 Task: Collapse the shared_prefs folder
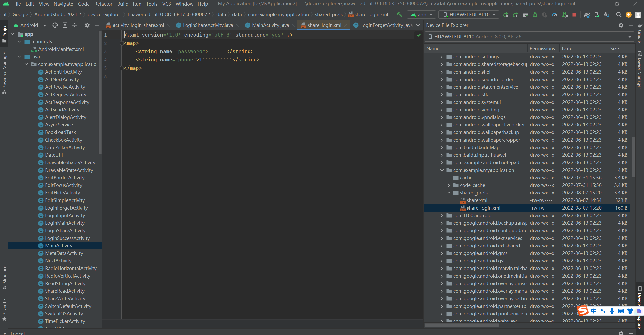(x=449, y=193)
